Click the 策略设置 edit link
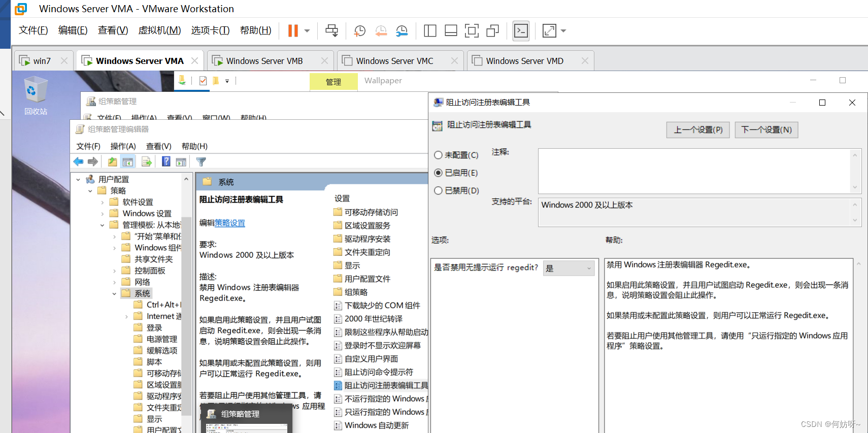 click(230, 223)
